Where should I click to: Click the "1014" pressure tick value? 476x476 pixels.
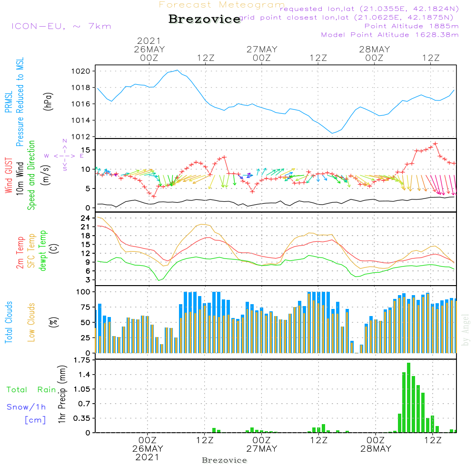81,120
